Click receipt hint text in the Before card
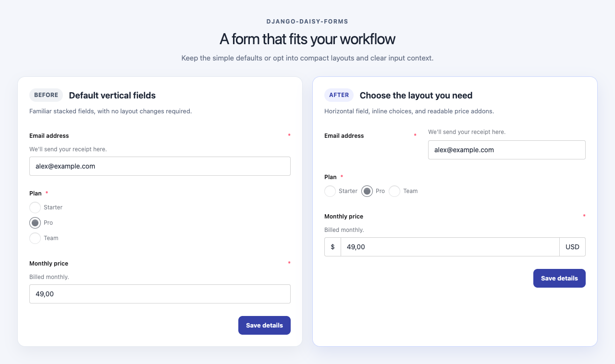 pyautogui.click(x=68, y=149)
